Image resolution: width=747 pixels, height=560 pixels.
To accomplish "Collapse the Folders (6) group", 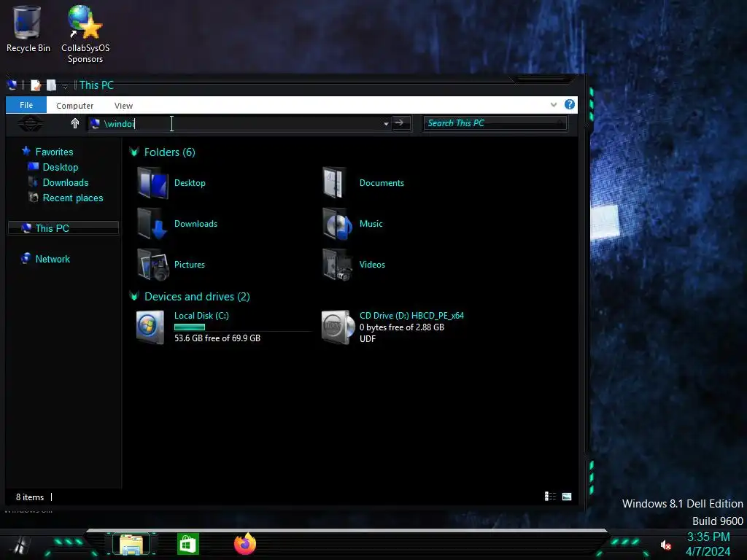I will pos(134,152).
